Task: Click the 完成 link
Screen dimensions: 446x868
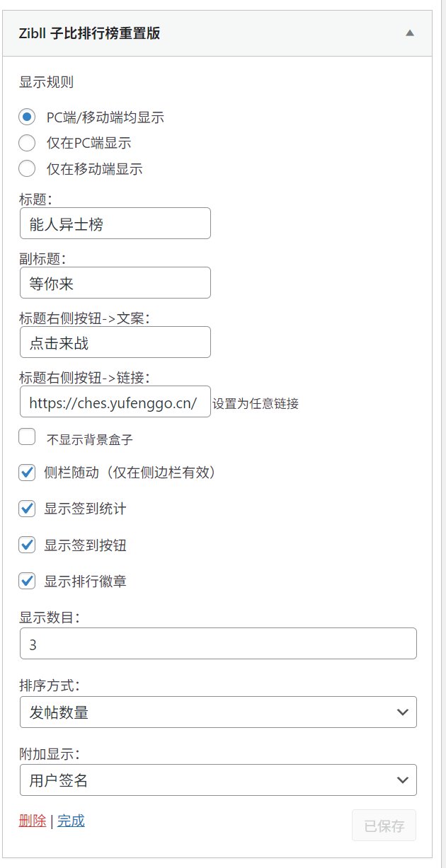Action: tap(70, 821)
